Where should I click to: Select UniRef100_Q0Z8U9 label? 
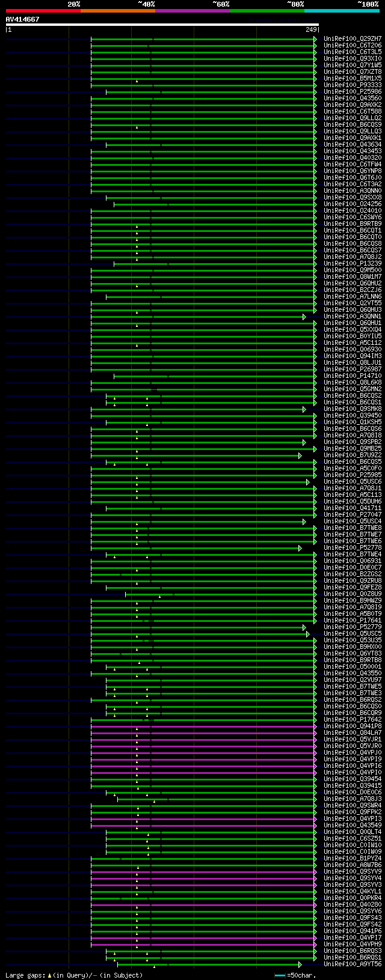(353, 594)
